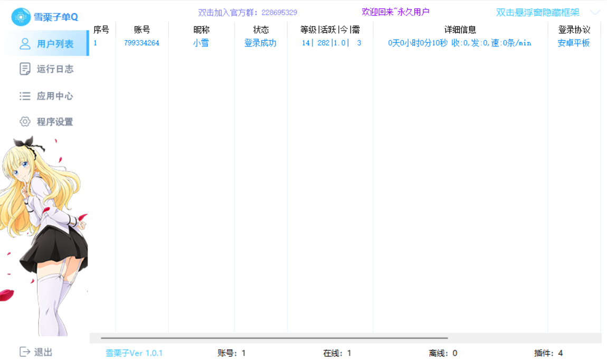The height and width of the screenshot is (364, 607).
Task: Open the 用户列表 tab
Action: 44,43
